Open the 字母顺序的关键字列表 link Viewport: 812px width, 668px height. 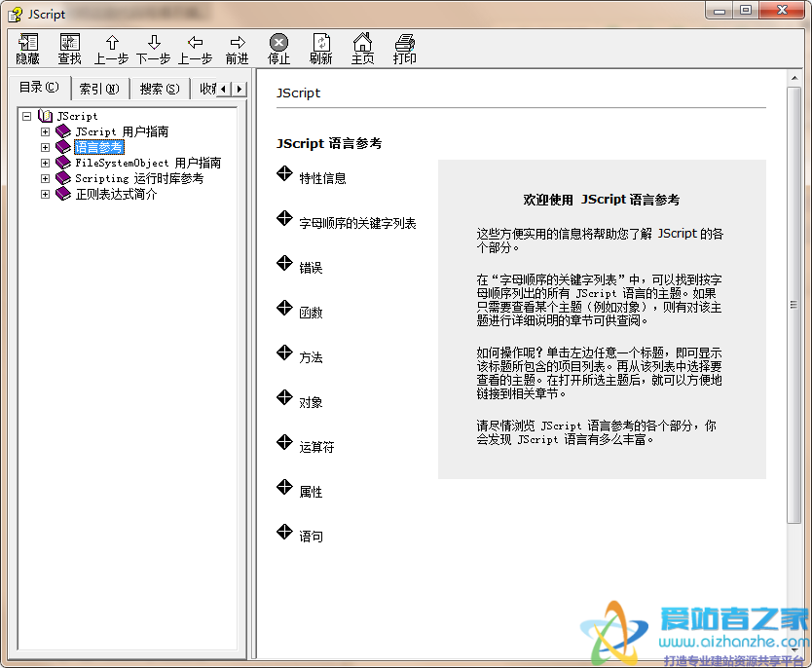pos(358,223)
